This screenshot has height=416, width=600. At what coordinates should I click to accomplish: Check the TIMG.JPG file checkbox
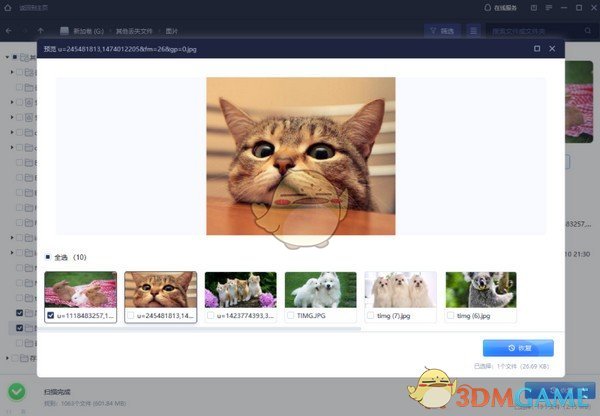pos(291,316)
